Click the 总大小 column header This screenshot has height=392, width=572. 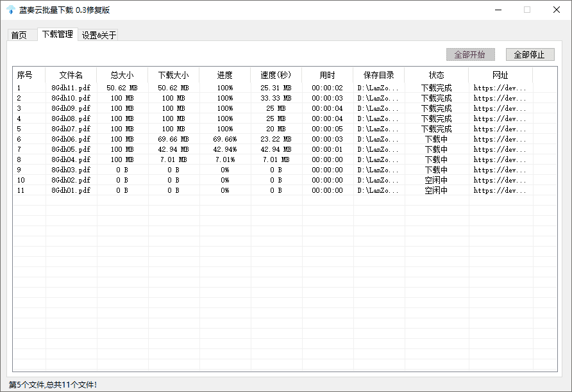coord(122,75)
